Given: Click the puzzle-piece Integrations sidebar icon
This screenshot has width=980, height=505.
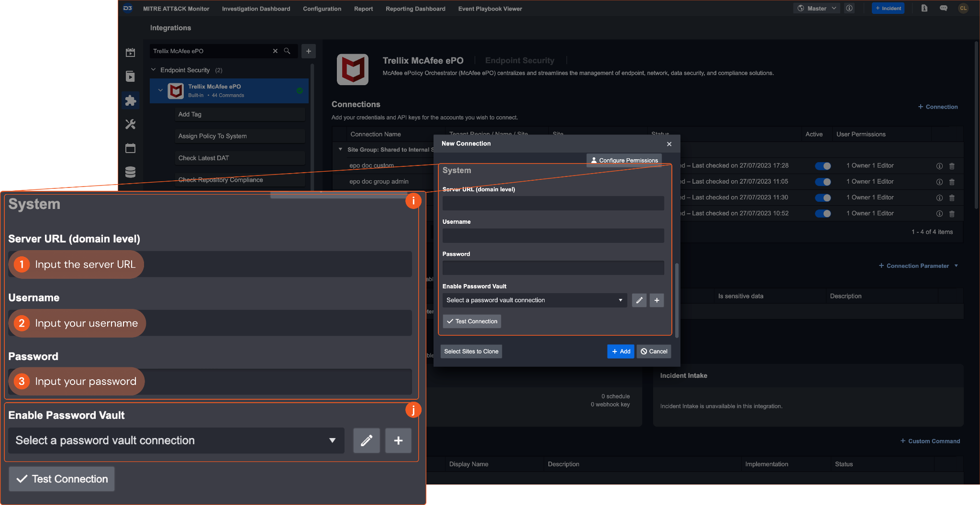Looking at the screenshot, I should tap(130, 100).
